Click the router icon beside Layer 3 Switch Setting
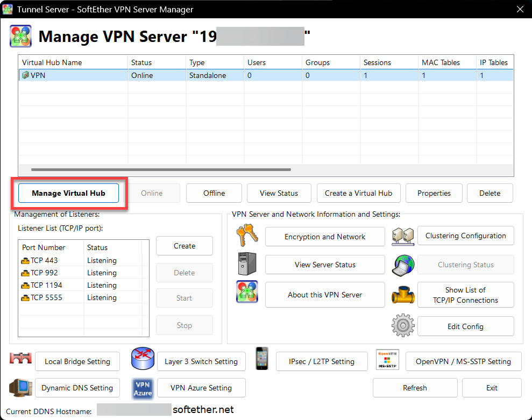The image size is (532, 420). [x=143, y=358]
